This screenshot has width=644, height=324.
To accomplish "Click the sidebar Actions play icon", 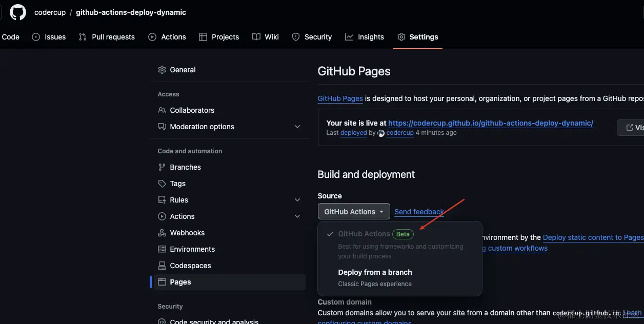I will point(162,216).
